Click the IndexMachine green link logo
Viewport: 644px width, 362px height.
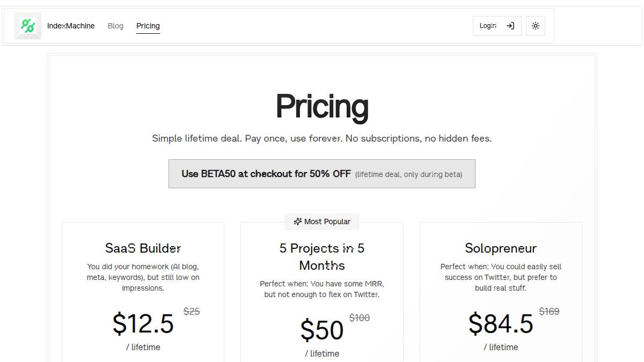pyautogui.click(x=28, y=26)
